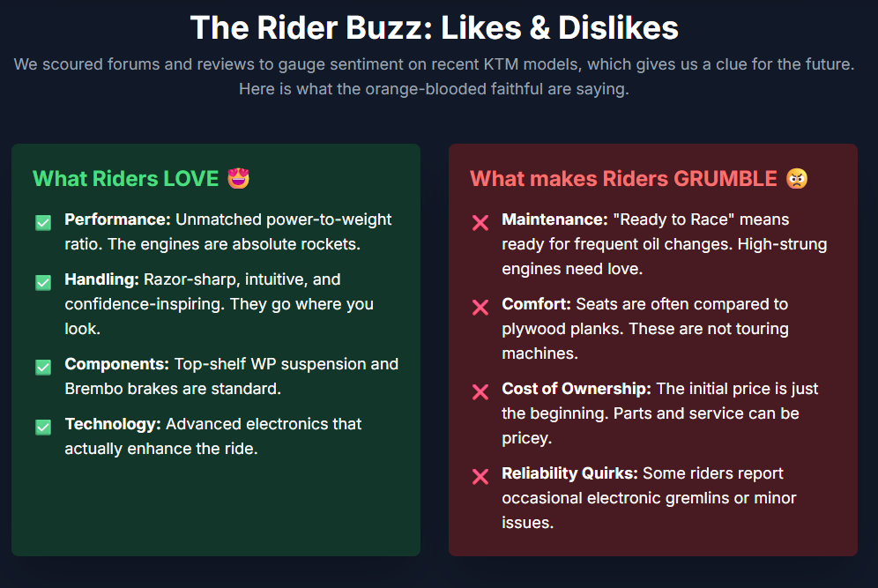Click the bold 'Components:' label
This screenshot has width=878, height=588.
pos(117,364)
